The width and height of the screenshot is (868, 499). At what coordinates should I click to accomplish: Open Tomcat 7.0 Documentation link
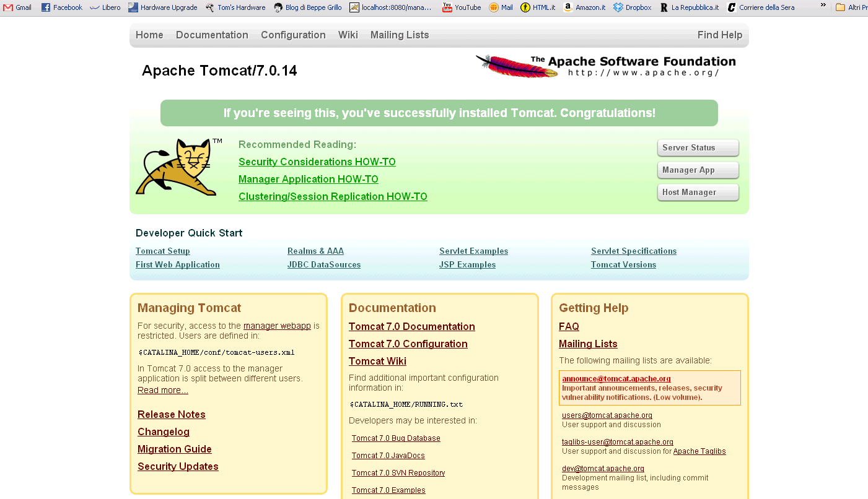[x=412, y=327]
